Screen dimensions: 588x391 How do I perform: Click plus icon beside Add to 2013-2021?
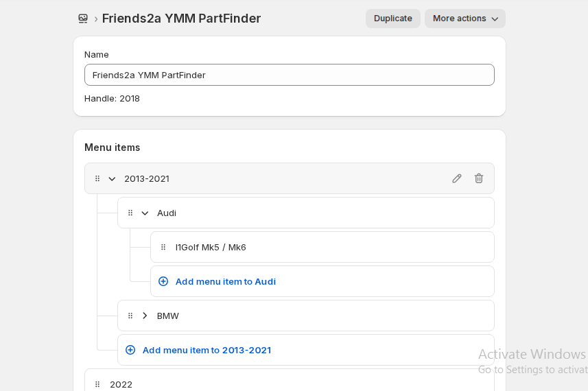130,350
